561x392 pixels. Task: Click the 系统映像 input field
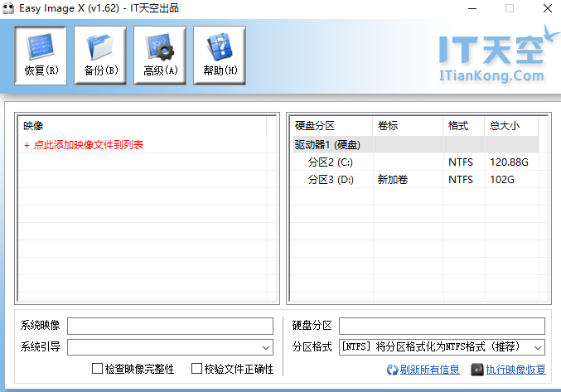click(171, 327)
